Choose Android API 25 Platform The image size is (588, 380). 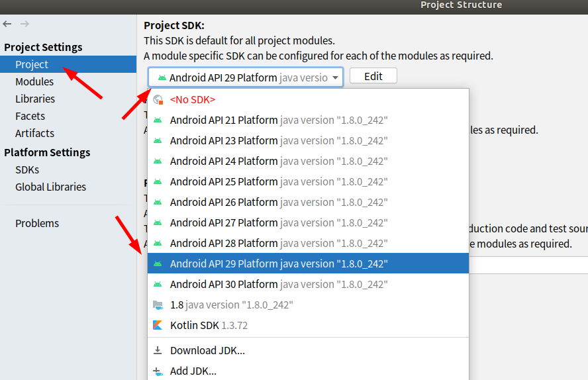pyautogui.click(x=309, y=182)
